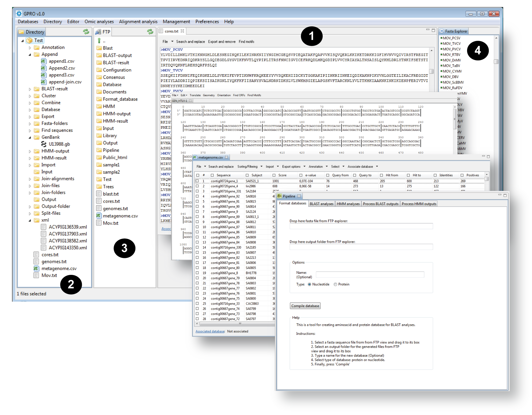This screenshot has width=532, height=415.
Task: Collapse the Append folder in Directory tree
Action: pos(30,55)
